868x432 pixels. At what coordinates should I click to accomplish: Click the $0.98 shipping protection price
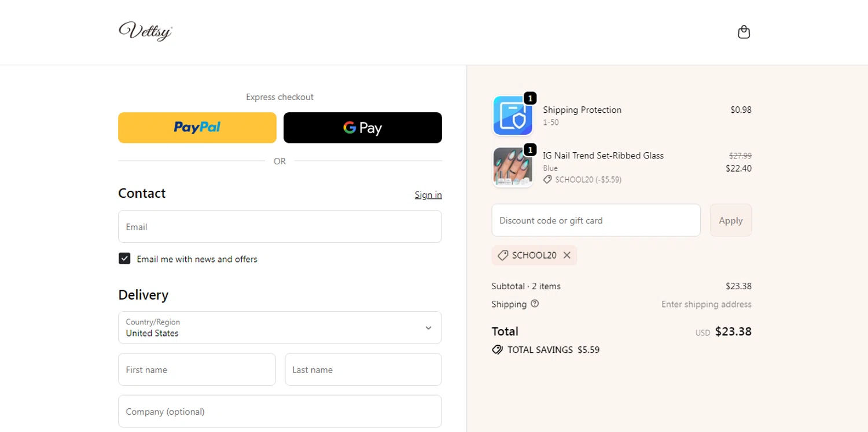741,110
